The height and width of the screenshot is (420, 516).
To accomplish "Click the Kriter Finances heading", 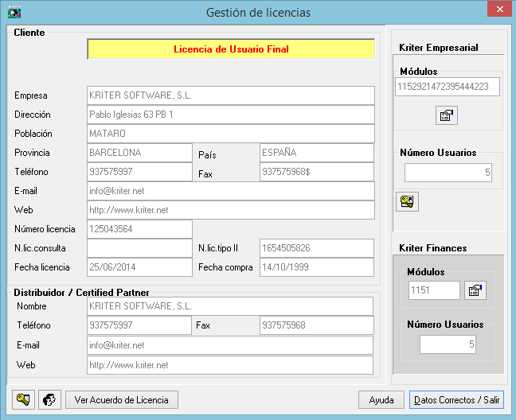I will click(432, 248).
